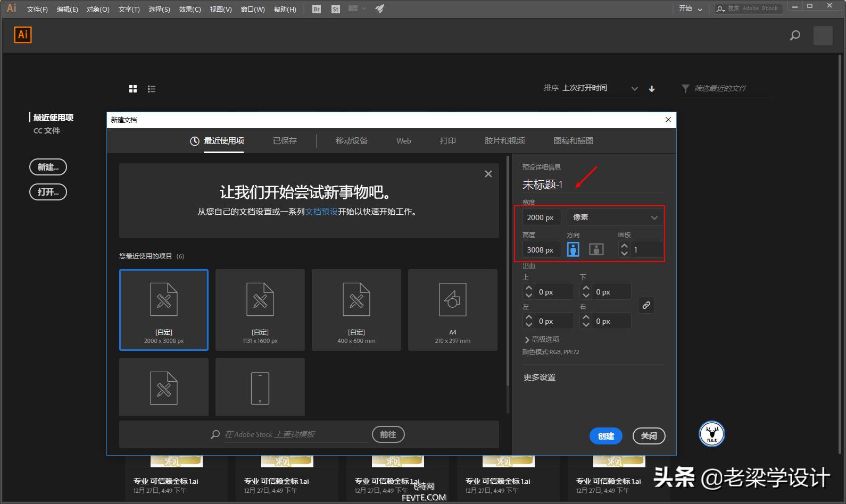Adjust the top bleed stepper arrows

point(529,291)
